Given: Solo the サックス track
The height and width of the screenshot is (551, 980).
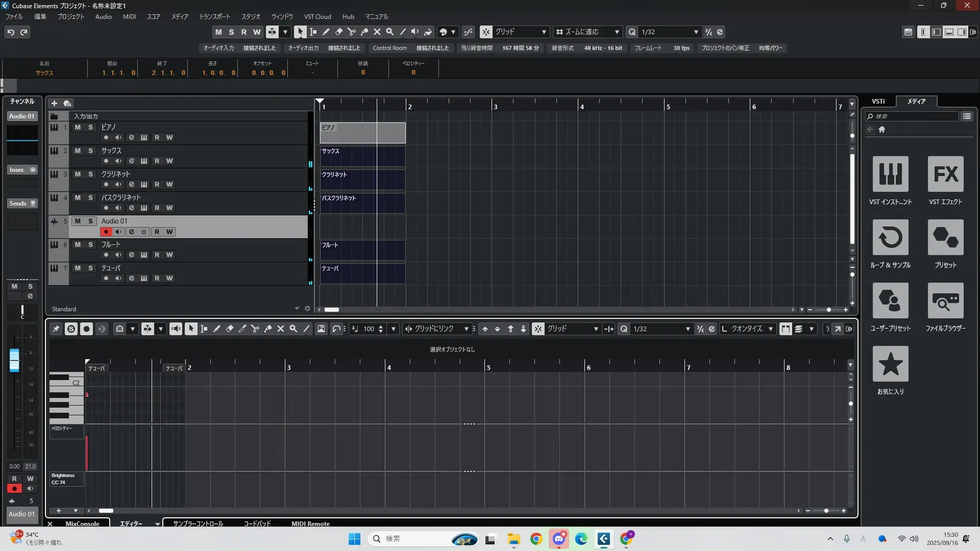Looking at the screenshot, I should coord(90,151).
